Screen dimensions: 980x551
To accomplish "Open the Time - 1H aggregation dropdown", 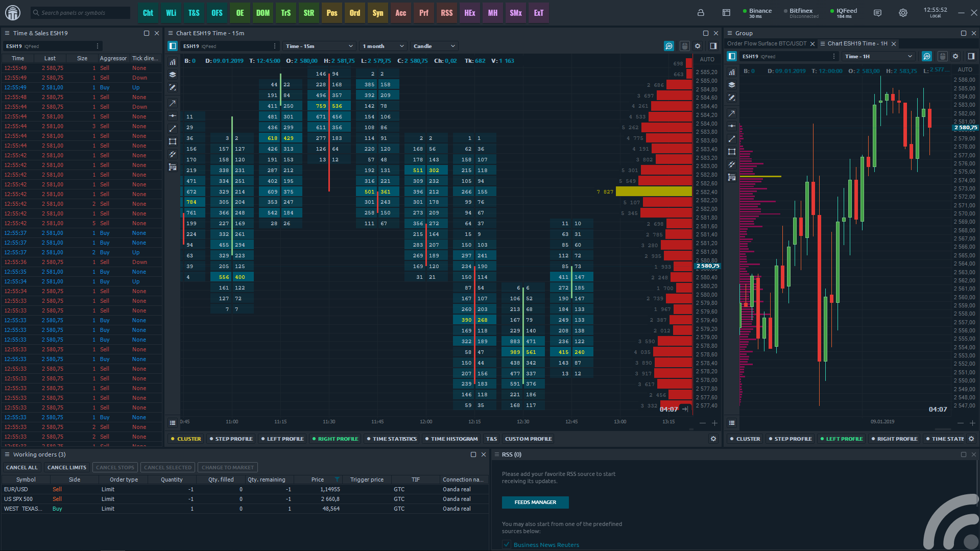I will [878, 56].
